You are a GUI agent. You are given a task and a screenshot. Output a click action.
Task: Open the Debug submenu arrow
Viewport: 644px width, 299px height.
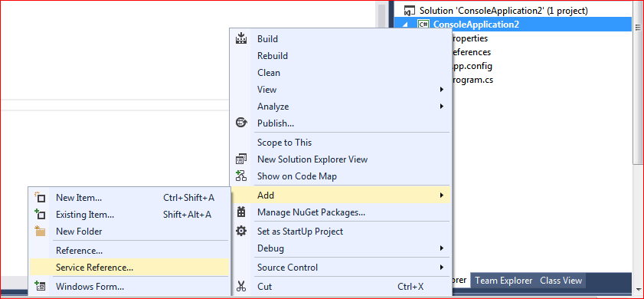click(442, 248)
